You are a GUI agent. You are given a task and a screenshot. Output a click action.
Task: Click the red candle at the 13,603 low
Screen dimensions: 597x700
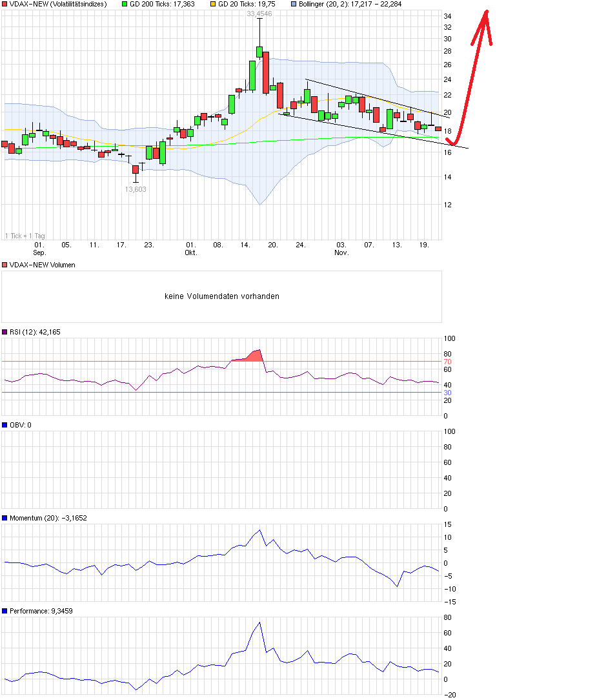point(136,170)
